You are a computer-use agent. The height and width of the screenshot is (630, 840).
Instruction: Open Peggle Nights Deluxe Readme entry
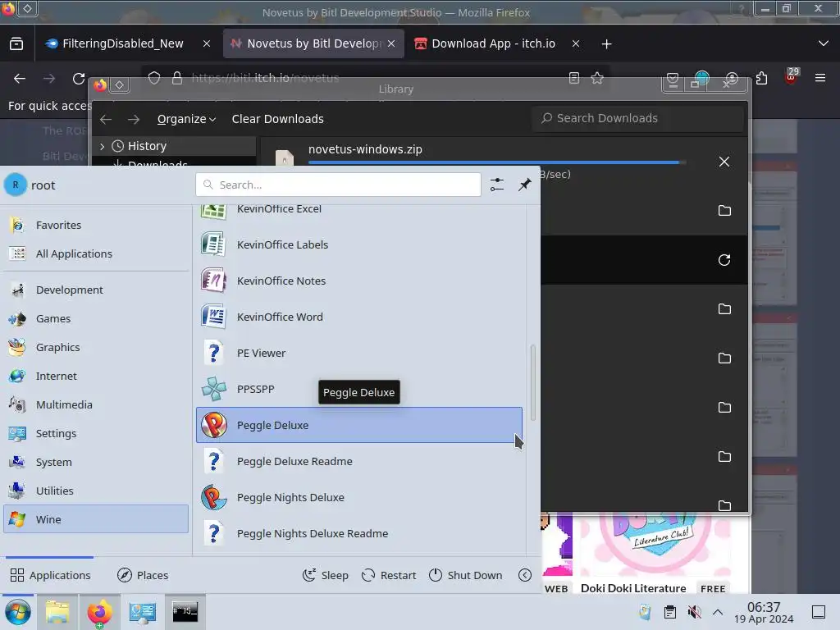coord(359,533)
